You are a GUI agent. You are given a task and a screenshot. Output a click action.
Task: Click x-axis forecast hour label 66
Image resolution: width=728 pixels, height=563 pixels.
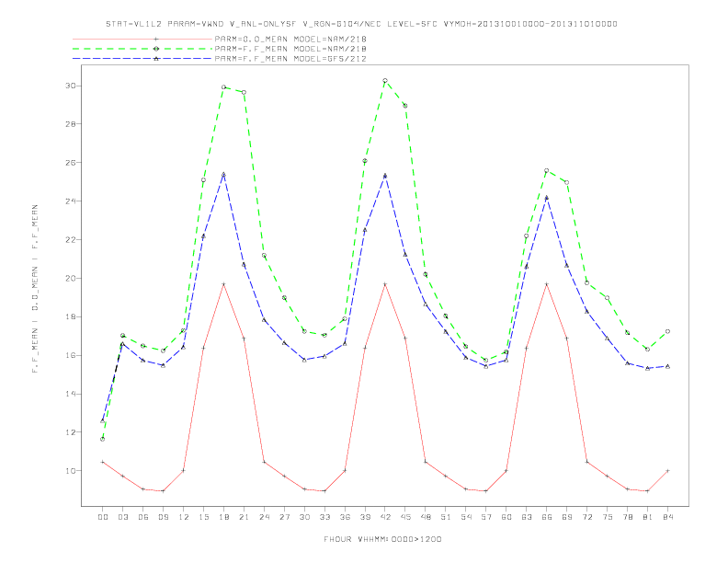(547, 517)
